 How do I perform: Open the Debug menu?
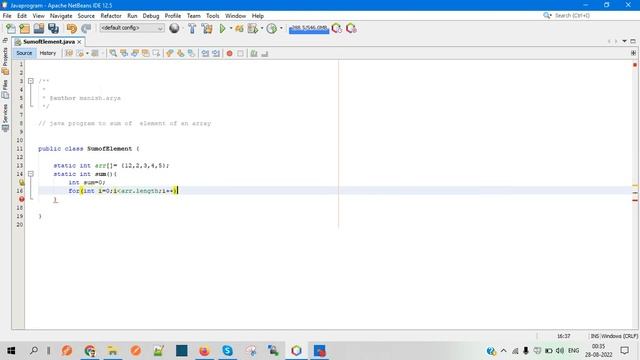[x=151, y=16]
